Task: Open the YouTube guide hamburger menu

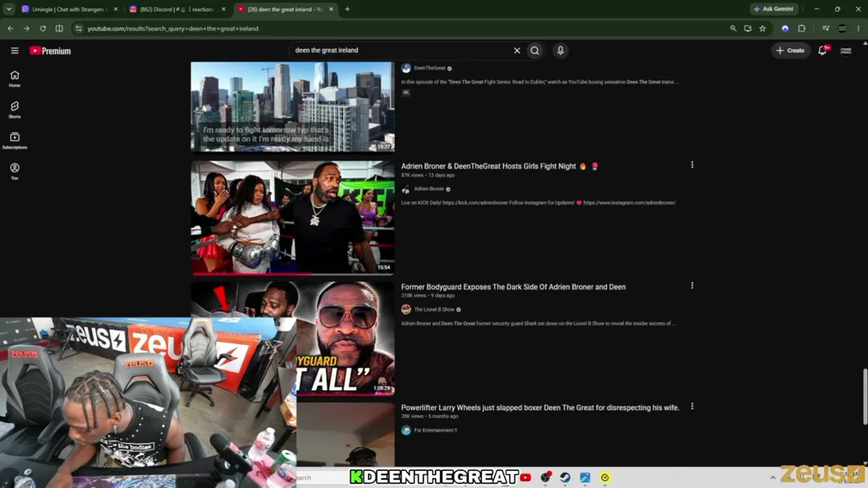Action: [15, 50]
